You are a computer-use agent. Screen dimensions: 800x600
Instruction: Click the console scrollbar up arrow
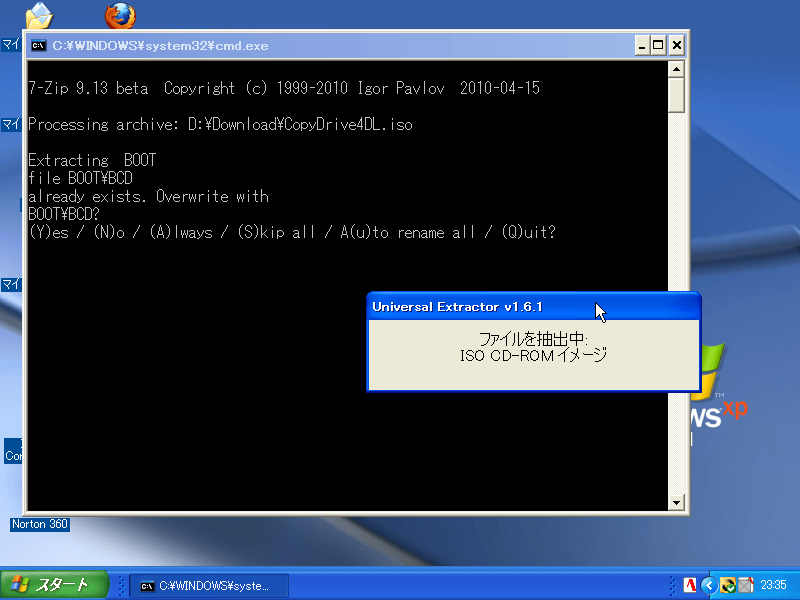point(676,69)
